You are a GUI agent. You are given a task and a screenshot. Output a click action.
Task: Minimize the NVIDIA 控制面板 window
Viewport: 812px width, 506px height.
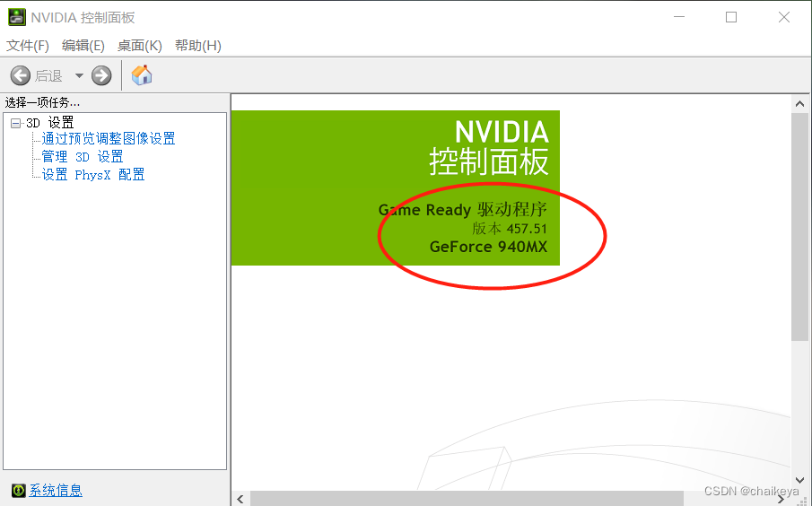(679, 17)
